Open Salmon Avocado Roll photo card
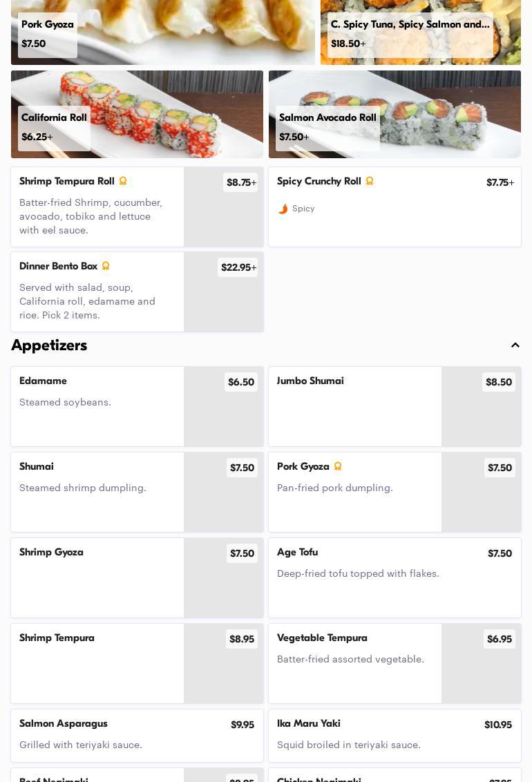The width and height of the screenshot is (532, 782). click(395, 114)
